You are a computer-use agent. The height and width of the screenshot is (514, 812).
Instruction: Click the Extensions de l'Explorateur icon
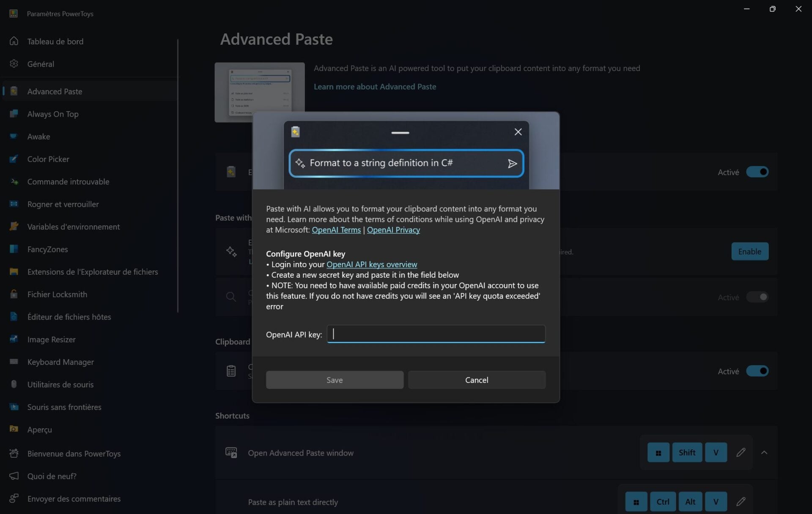pos(14,272)
